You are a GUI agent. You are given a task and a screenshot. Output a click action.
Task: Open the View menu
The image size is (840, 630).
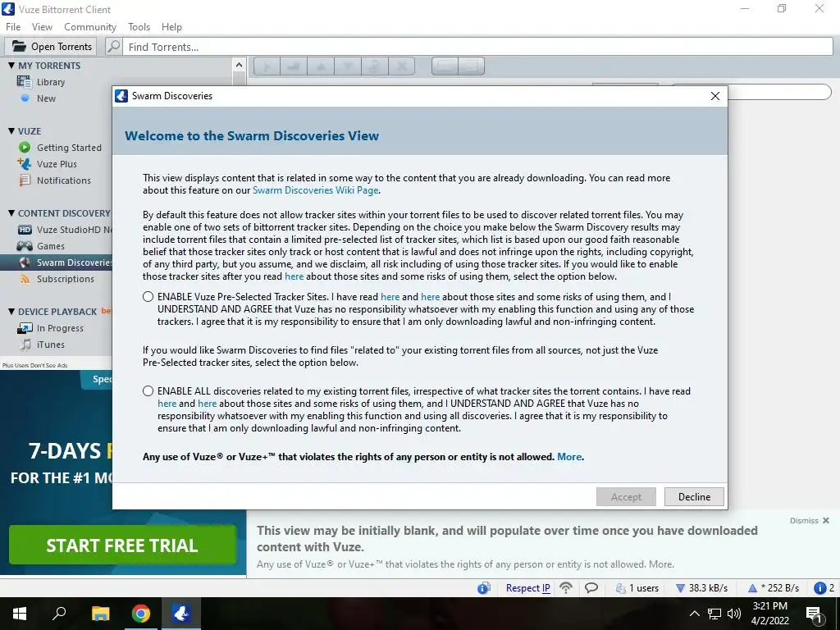(42, 27)
